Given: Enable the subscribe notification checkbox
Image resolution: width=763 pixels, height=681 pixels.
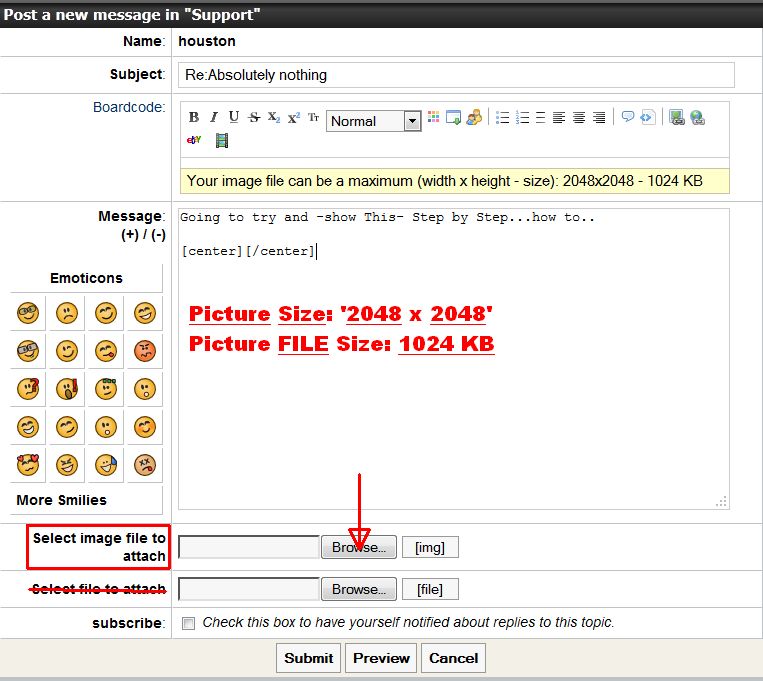Looking at the screenshot, I should (189, 623).
